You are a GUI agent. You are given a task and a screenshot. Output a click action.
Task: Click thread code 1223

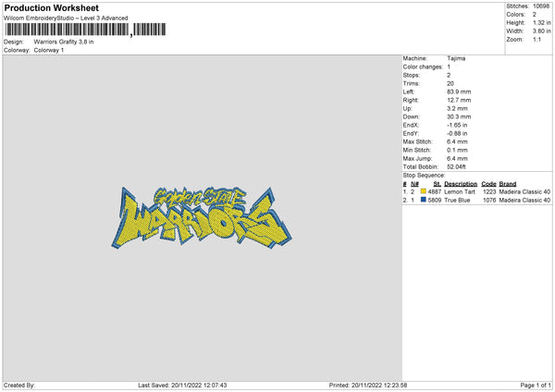coord(489,191)
